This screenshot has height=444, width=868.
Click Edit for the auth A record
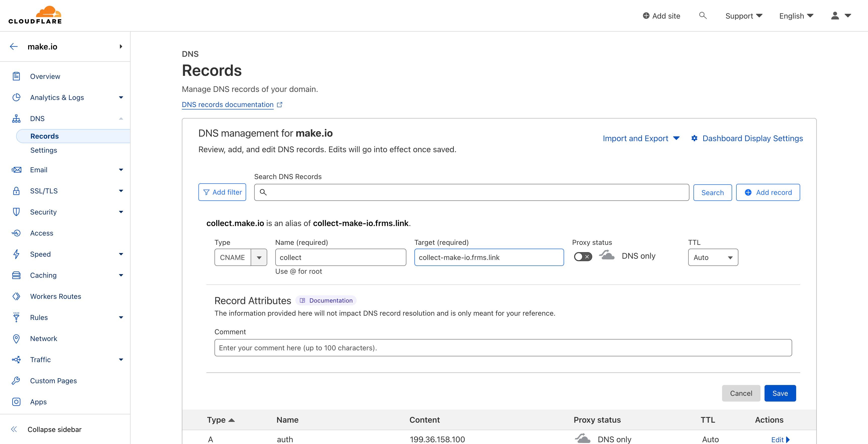[780, 440]
